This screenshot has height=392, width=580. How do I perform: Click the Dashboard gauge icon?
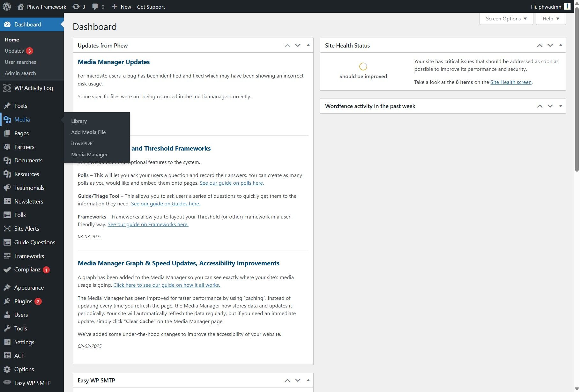tap(7, 25)
